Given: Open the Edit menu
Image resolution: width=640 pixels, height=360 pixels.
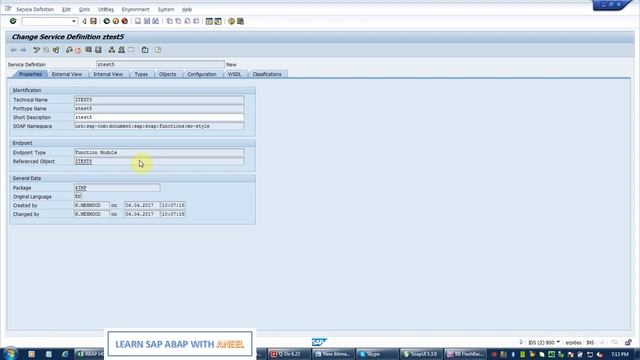Looking at the screenshot, I should tap(67, 9).
